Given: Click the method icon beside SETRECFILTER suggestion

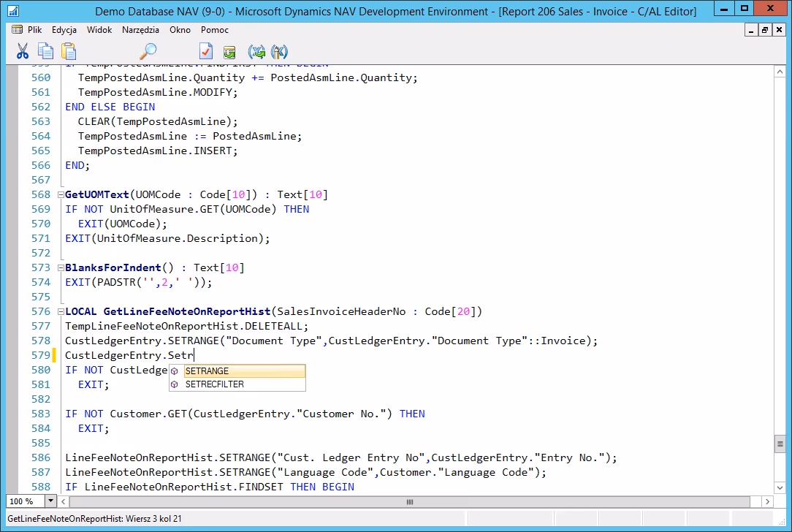Looking at the screenshot, I should 175,384.
